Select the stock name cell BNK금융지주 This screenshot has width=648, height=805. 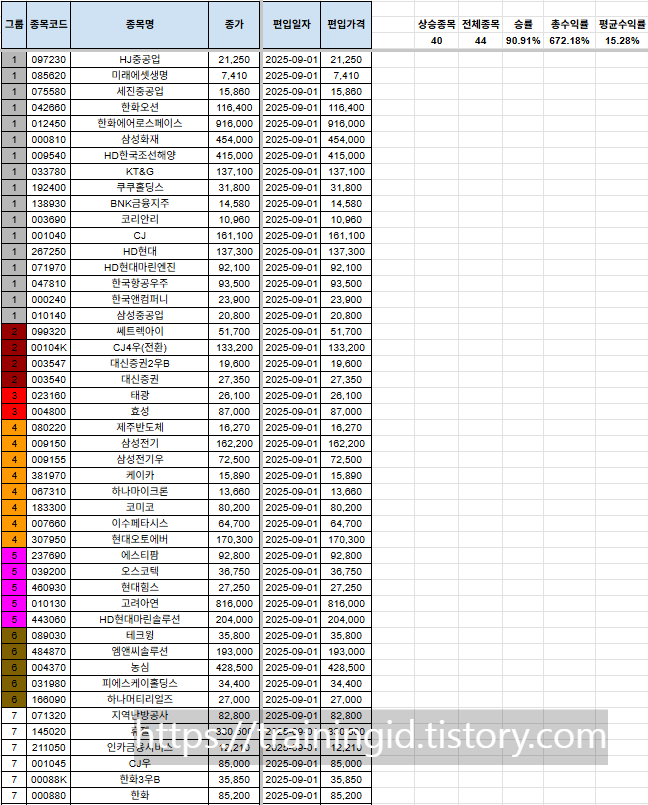point(140,203)
